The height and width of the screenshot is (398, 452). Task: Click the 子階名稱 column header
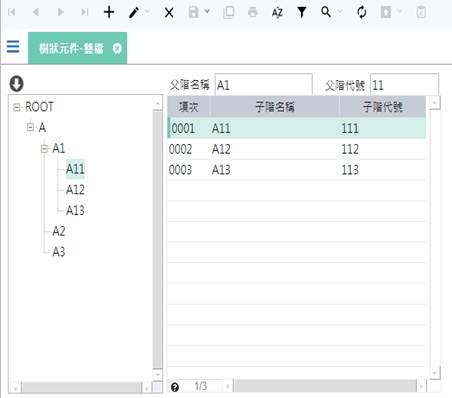click(275, 107)
